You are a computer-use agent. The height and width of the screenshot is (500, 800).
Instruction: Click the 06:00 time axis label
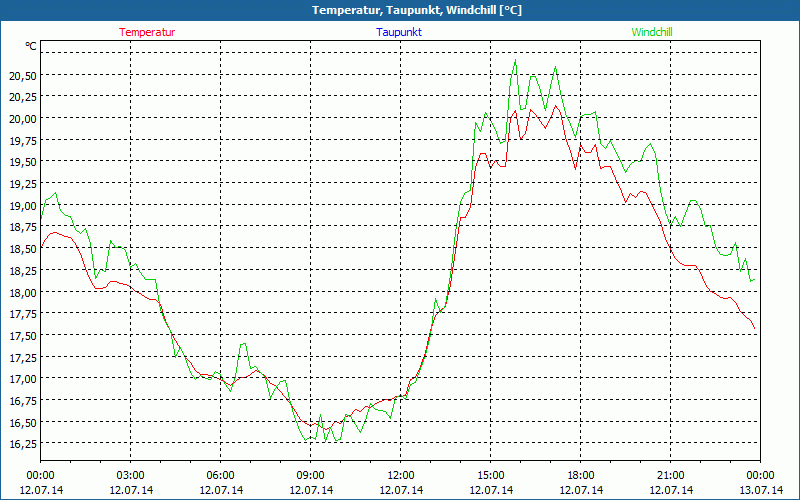click(220, 475)
